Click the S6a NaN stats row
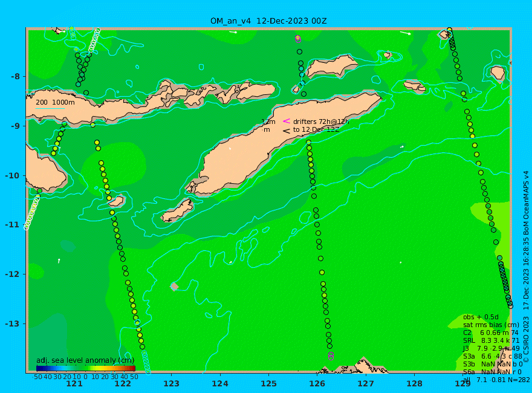The width and height of the screenshot is (532, 393). tap(492, 372)
